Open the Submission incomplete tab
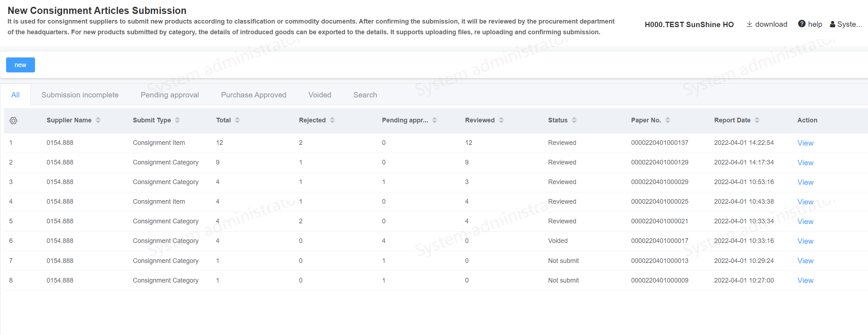This screenshot has width=868, height=335. pos(80,95)
